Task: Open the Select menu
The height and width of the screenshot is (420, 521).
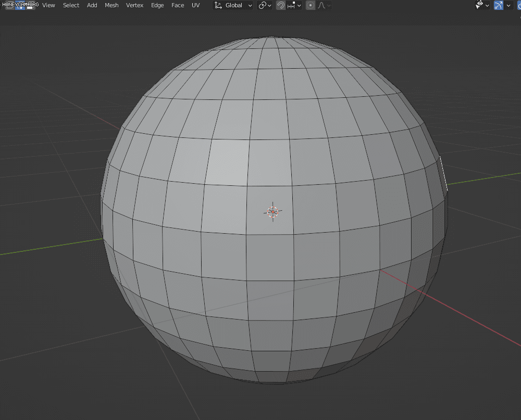Action: (x=71, y=5)
